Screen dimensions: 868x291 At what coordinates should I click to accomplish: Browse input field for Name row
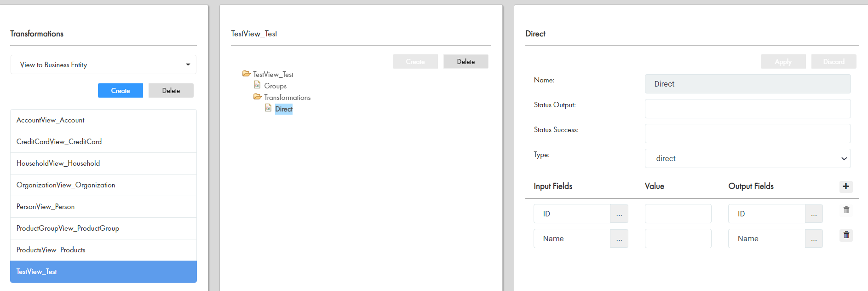point(619,239)
